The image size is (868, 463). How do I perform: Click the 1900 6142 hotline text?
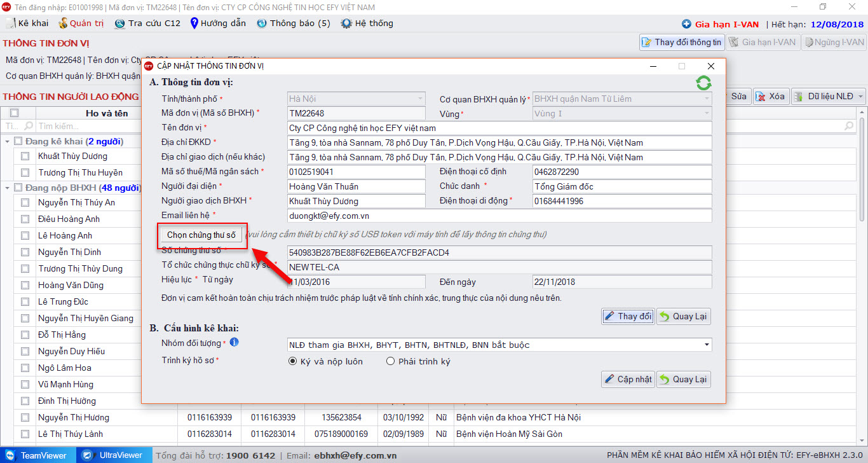[250, 455]
